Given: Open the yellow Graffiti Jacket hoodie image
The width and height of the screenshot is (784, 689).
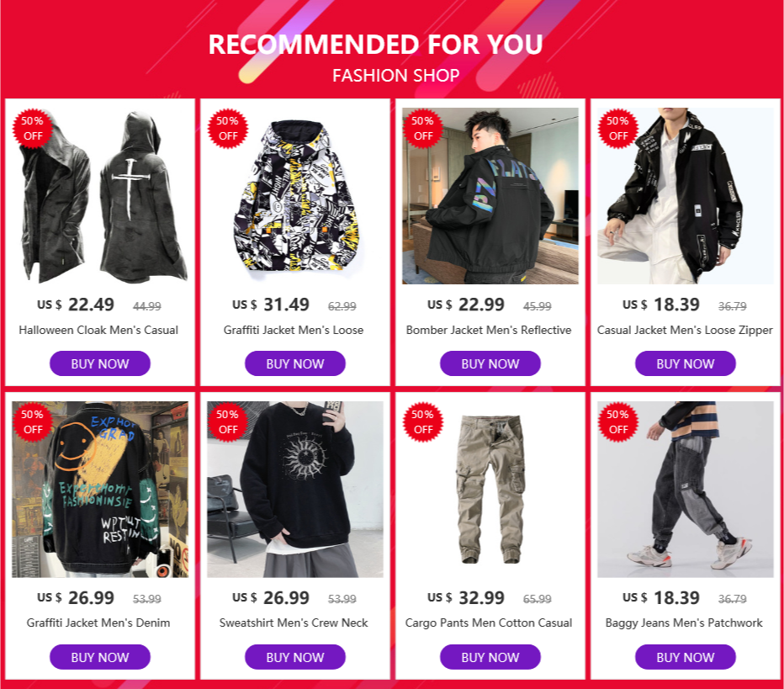Looking at the screenshot, I should (x=295, y=196).
